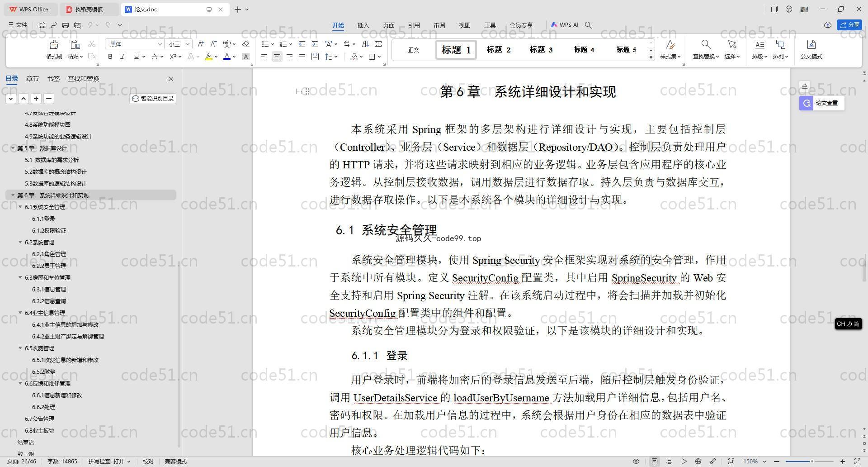The height and width of the screenshot is (467, 868).
Task: Open the search magnifier next to WPS AI
Action: click(x=588, y=25)
